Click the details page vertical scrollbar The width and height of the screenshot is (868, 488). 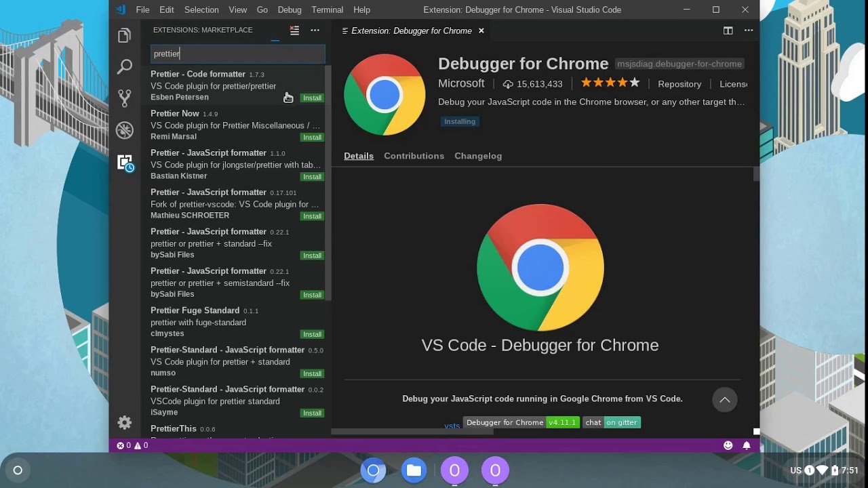[x=756, y=174]
